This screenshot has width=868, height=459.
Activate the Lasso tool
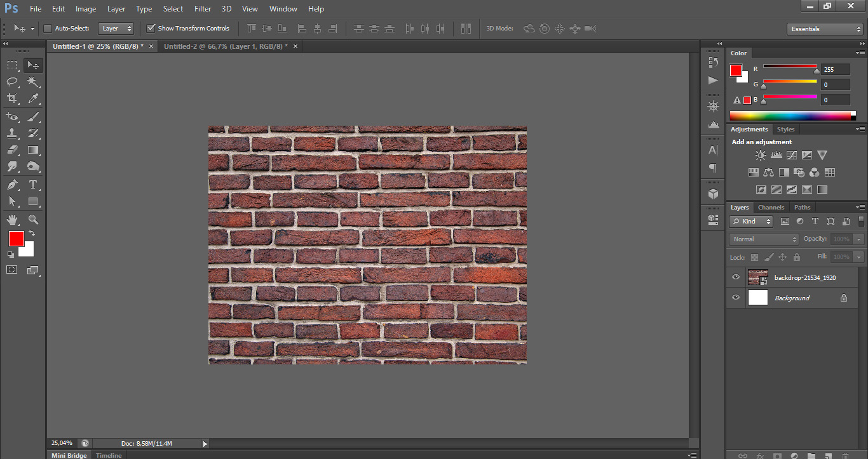(x=12, y=82)
